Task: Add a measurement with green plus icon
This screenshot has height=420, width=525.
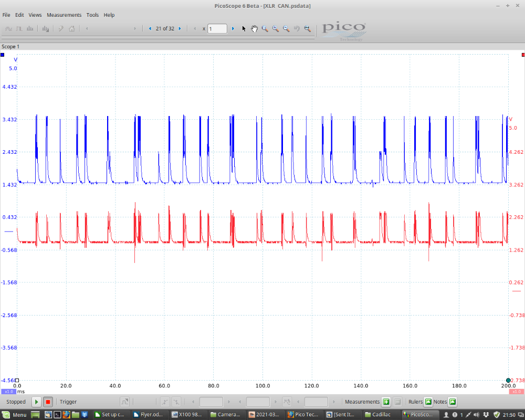Action: 386,402
